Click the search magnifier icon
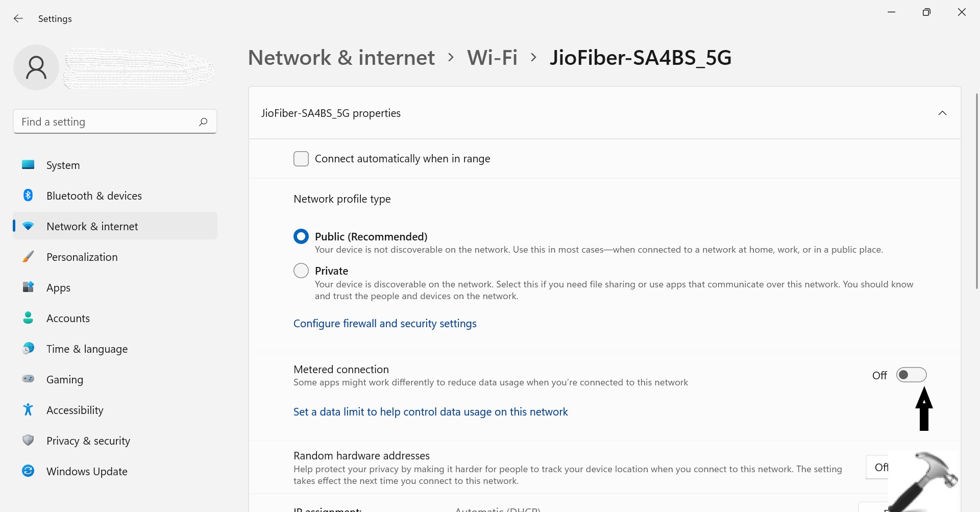Screen dimensions: 980x512 (203, 122)
